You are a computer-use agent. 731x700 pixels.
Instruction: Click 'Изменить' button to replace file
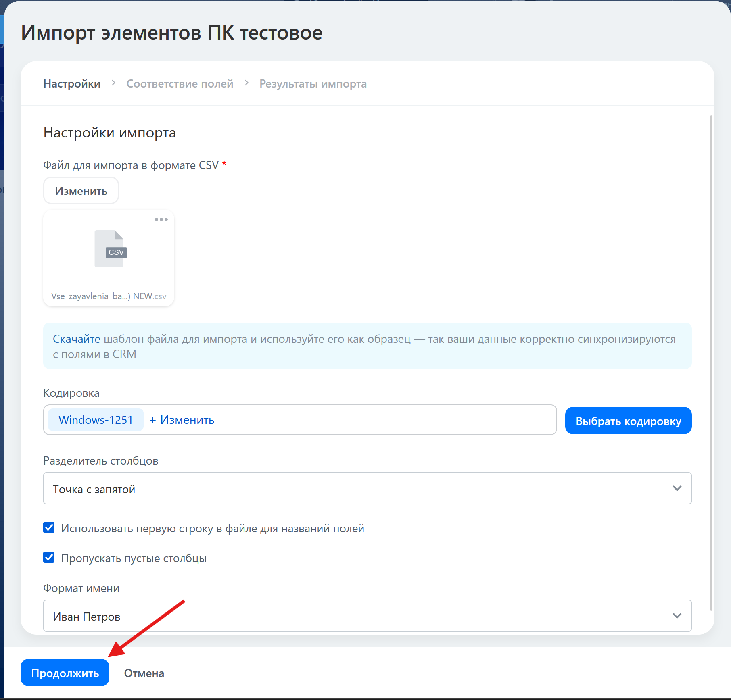pyautogui.click(x=81, y=191)
